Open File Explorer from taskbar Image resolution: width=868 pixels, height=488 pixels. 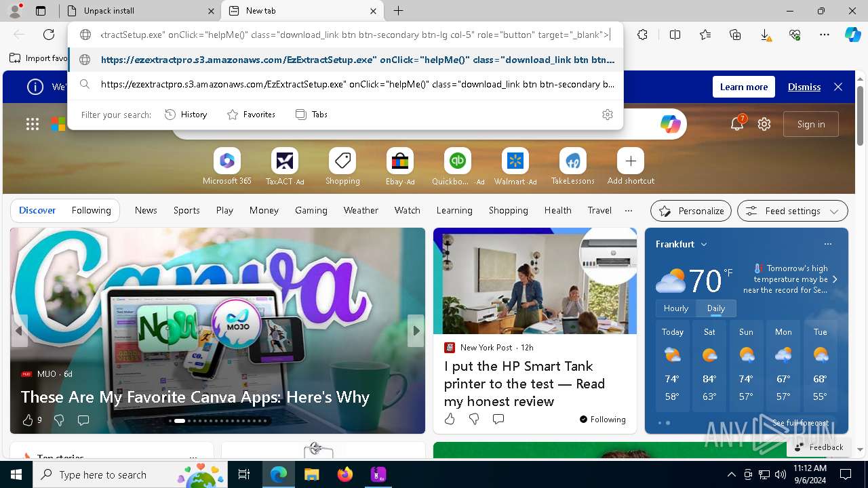pos(311,474)
